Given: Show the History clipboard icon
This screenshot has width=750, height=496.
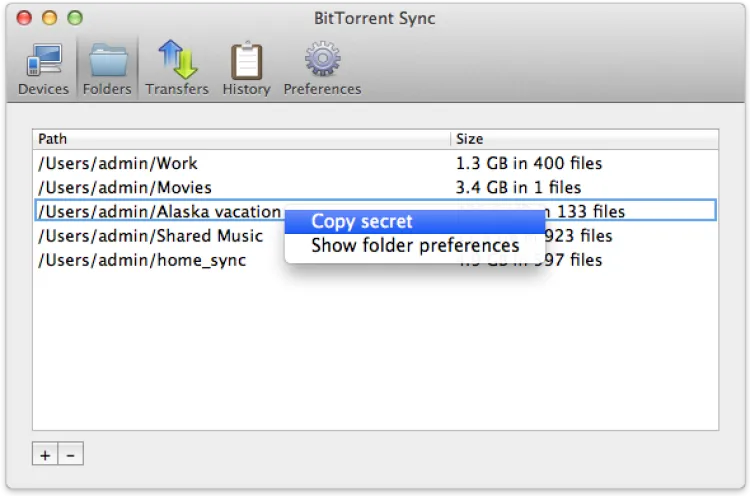Looking at the screenshot, I should tap(246, 61).
